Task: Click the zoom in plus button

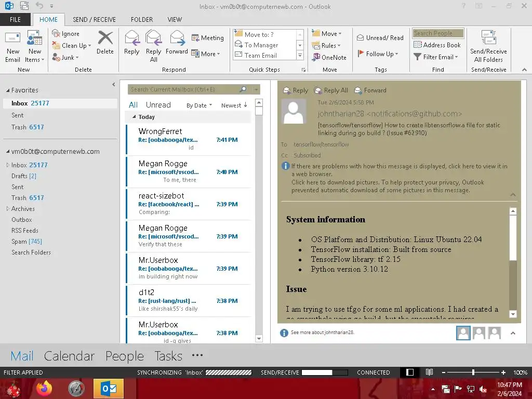Action: (x=503, y=372)
